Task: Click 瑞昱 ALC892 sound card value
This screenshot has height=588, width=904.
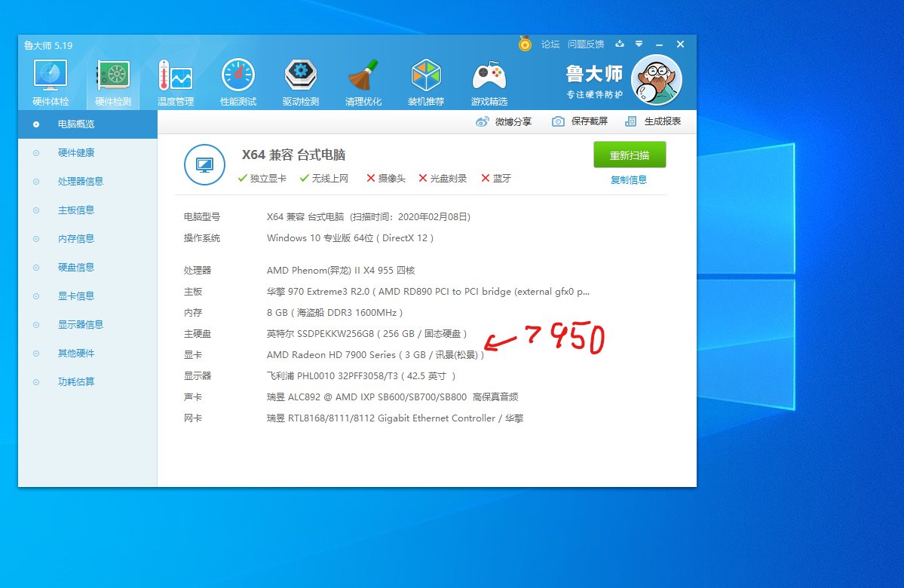Action: (392, 397)
